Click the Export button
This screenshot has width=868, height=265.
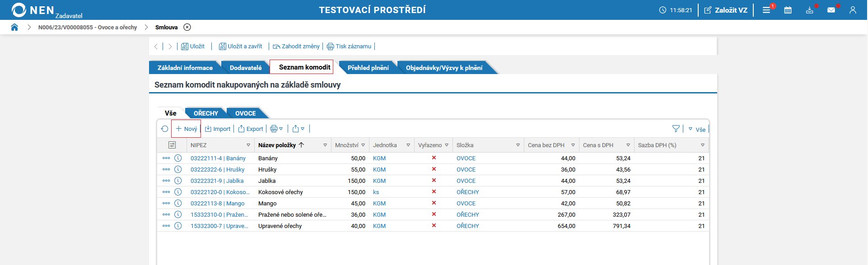[x=251, y=129]
